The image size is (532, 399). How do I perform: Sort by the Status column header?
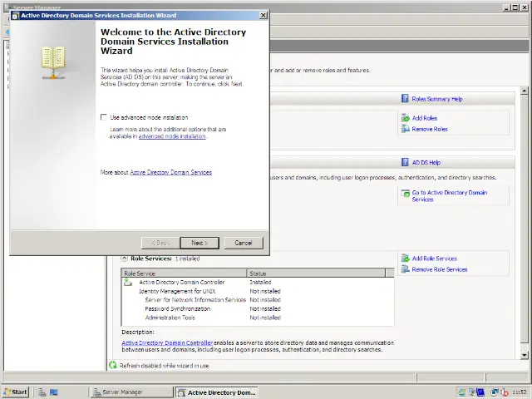pyautogui.click(x=314, y=273)
